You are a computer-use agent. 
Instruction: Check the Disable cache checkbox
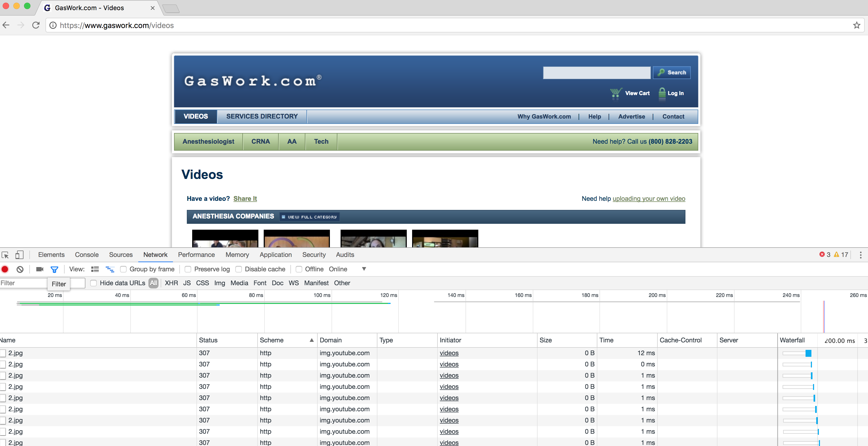[239, 269]
